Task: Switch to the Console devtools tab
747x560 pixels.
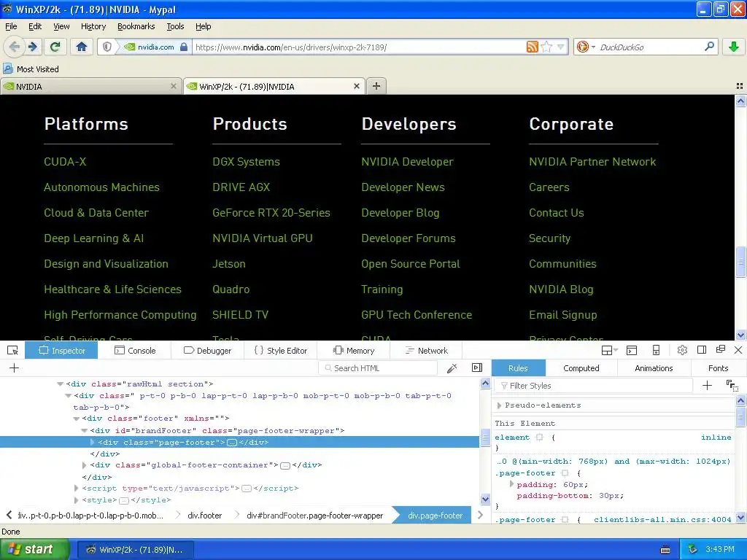Action: (135, 351)
